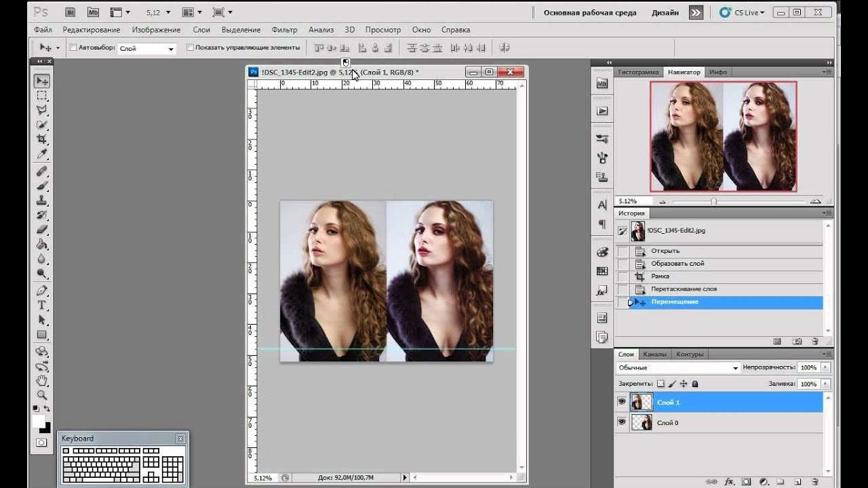The height and width of the screenshot is (488, 868).
Task: Open Mini Bridge with the Mb icon
Action: click(x=93, y=12)
